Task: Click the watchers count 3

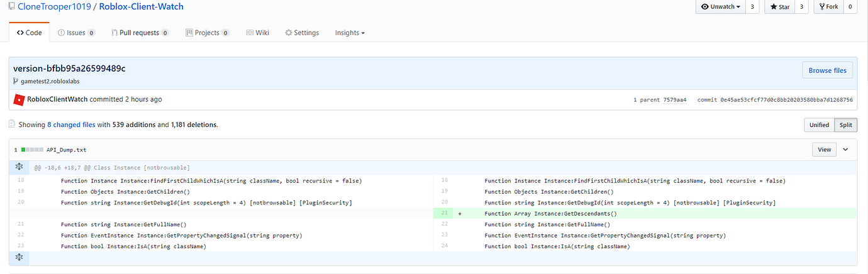Action: coord(754,6)
